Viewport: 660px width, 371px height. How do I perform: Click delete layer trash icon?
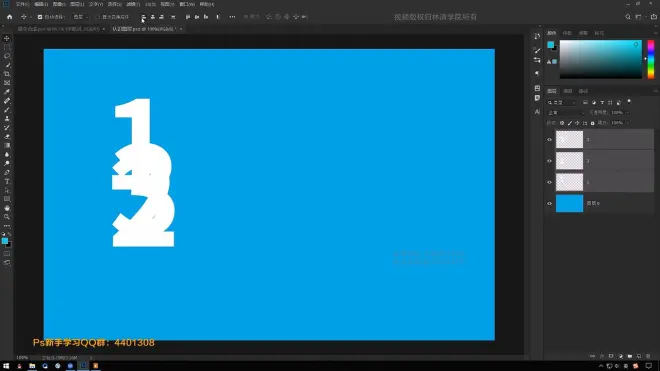click(x=648, y=356)
